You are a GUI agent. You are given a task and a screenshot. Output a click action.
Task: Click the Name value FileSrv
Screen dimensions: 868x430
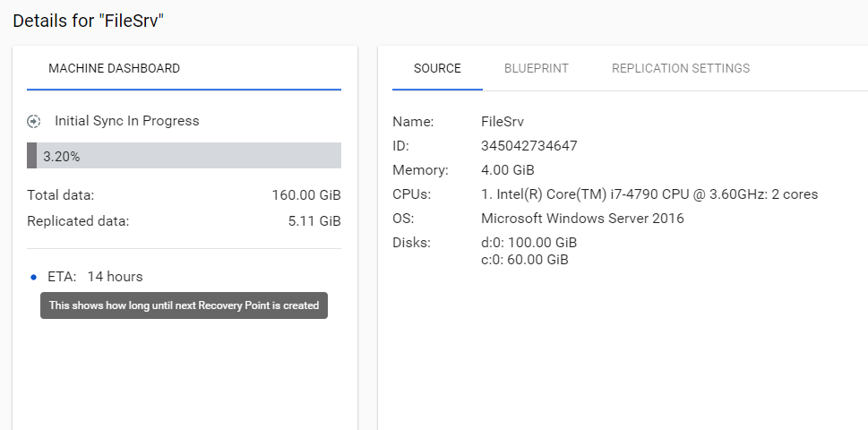[503, 121]
